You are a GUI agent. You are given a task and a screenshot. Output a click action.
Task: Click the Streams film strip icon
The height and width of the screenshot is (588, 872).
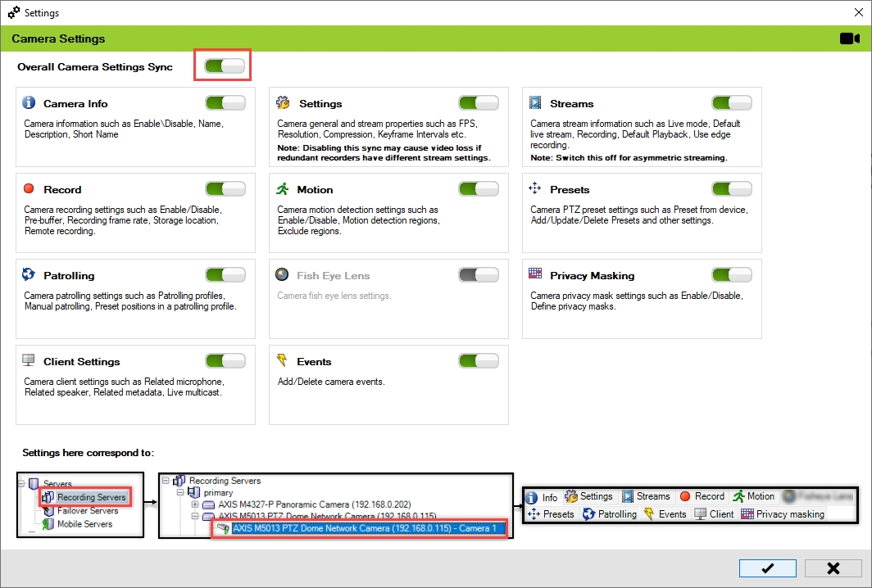click(535, 103)
